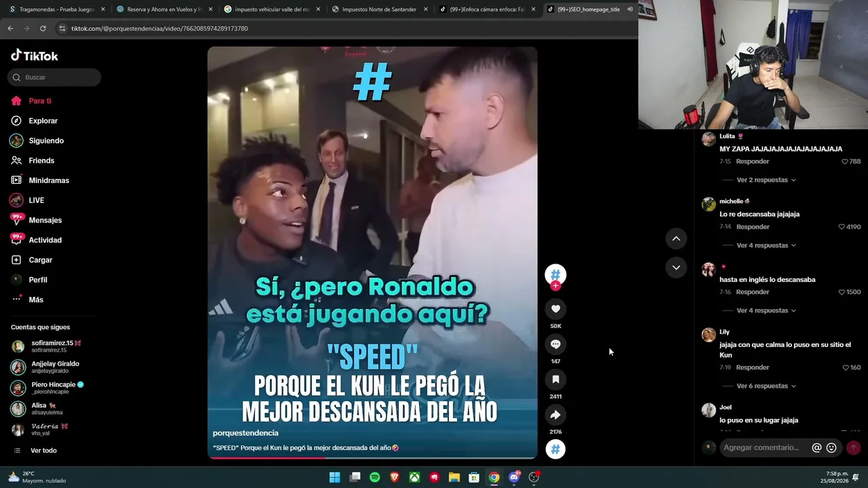Like the video with the heart icon
Viewport: 868px width, 488px height.
click(555, 309)
